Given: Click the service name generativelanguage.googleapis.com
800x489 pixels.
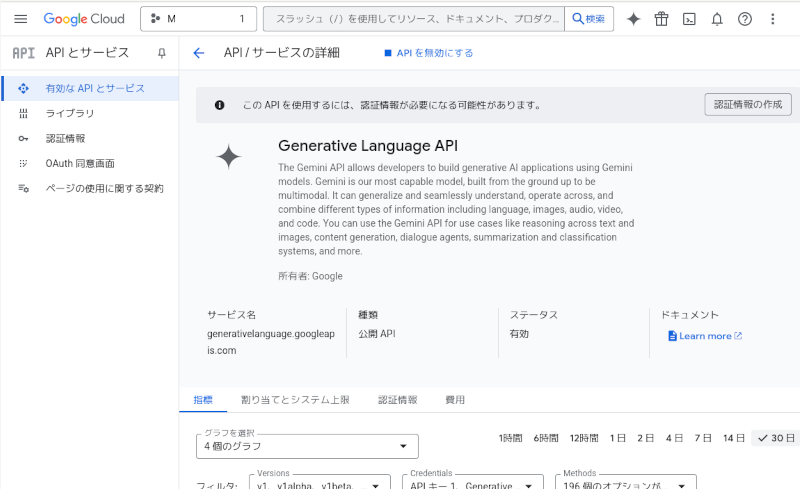Looking at the screenshot, I should 271,342.
